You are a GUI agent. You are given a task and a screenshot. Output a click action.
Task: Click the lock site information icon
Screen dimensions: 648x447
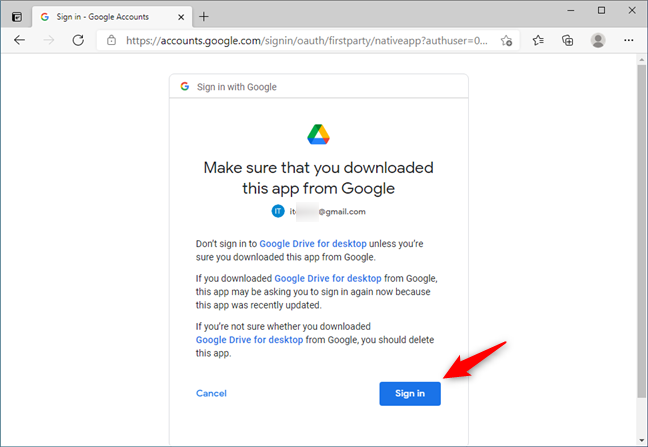111,40
